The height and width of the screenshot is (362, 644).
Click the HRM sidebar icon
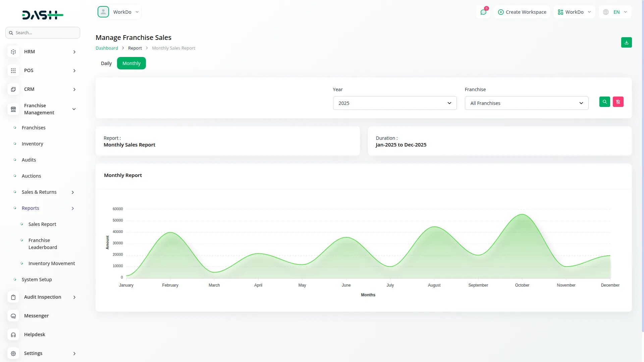pos(13,52)
